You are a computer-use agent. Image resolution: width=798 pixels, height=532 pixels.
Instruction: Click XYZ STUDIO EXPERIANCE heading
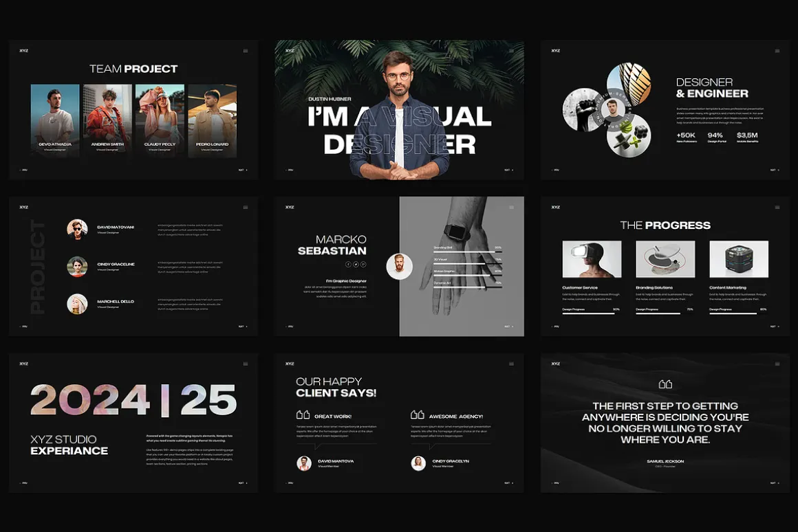[x=69, y=445]
